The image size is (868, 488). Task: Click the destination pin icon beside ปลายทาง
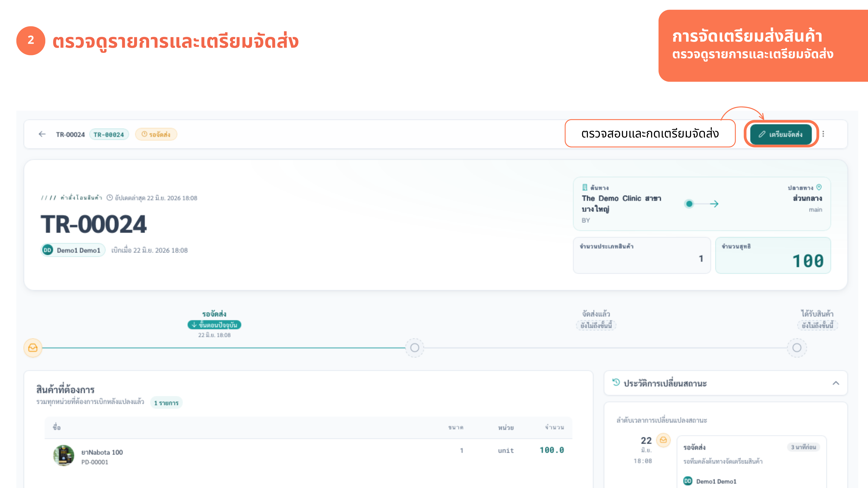[x=819, y=187]
